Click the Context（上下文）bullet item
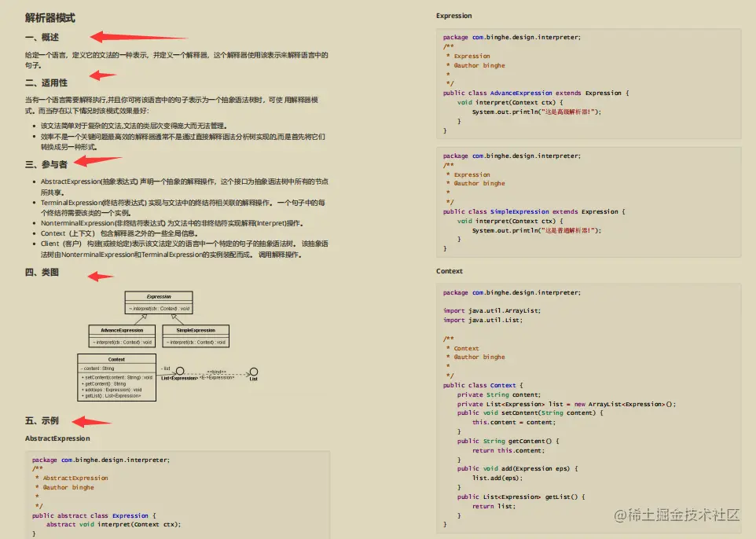Screen dimensions: 756x539 pyautogui.click(x=119, y=233)
